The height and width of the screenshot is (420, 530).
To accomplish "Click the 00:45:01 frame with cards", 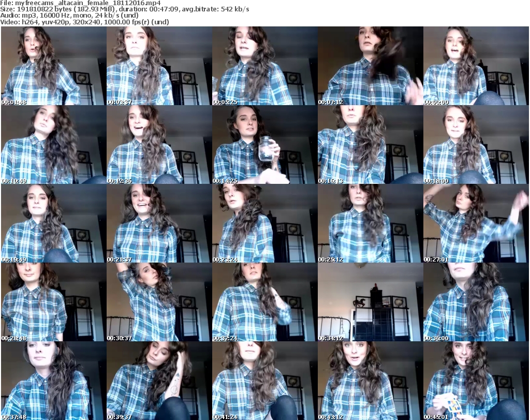I will [476, 381].
